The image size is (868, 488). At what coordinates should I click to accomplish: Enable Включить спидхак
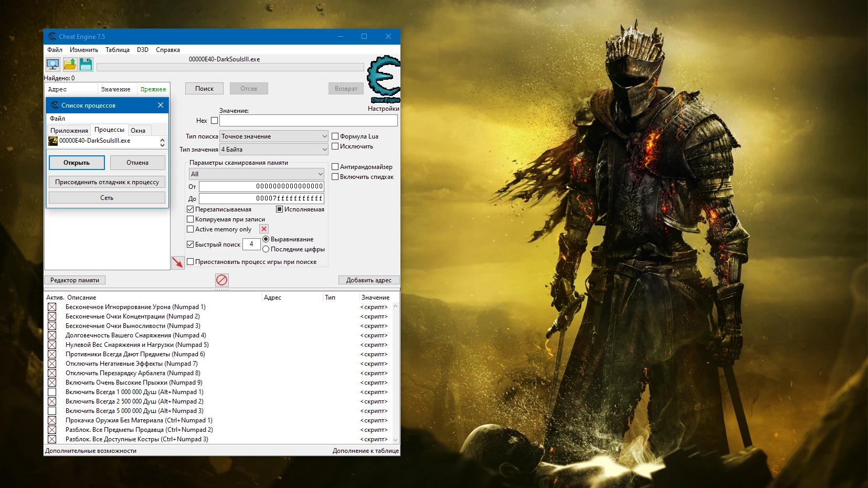(x=335, y=176)
